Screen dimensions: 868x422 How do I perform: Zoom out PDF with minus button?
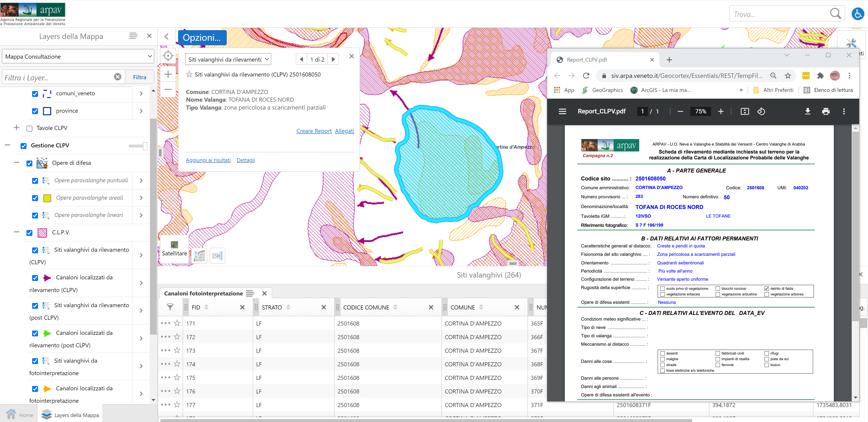pos(680,111)
